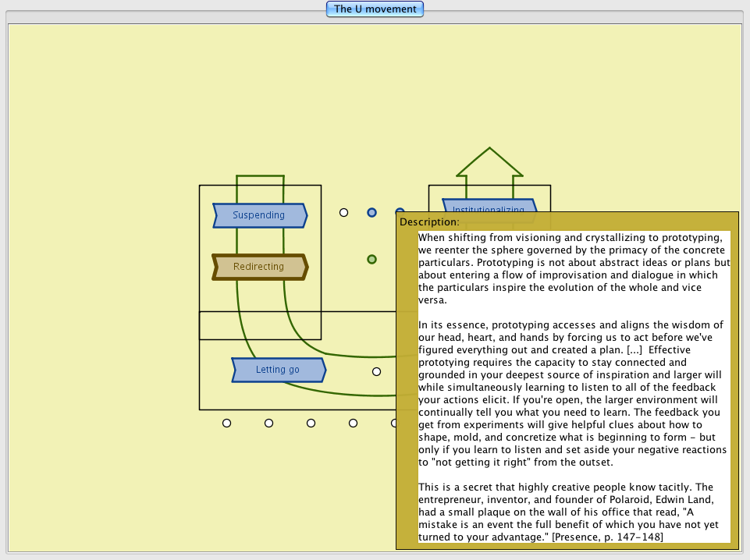The image size is (750, 560).
Task: Click the blue circle clipped by Description panel
Action: pos(400,211)
